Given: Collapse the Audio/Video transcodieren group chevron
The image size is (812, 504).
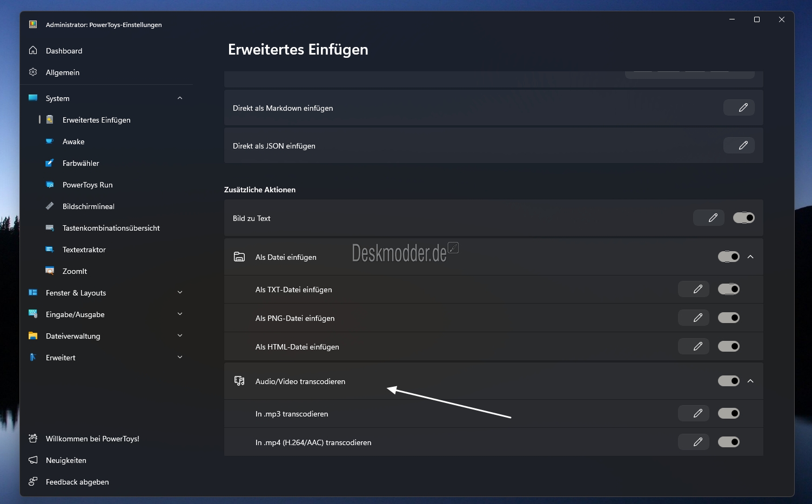Looking at the screenshot, I should click(x=750, y=381).
